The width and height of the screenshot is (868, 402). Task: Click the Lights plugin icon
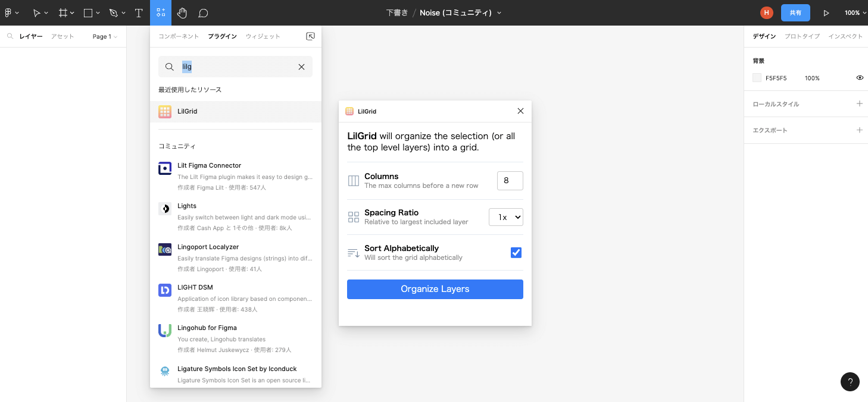(x=165, y=209)
